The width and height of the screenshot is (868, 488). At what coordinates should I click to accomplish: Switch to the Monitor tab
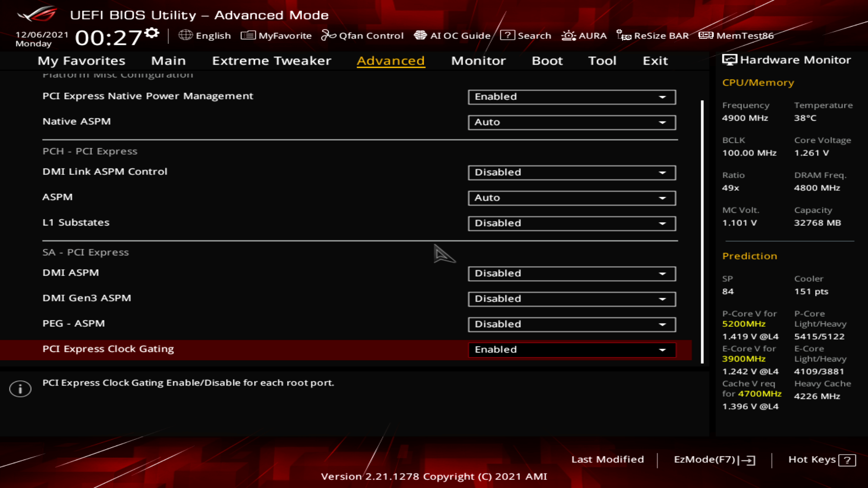(x=478, y=61)
